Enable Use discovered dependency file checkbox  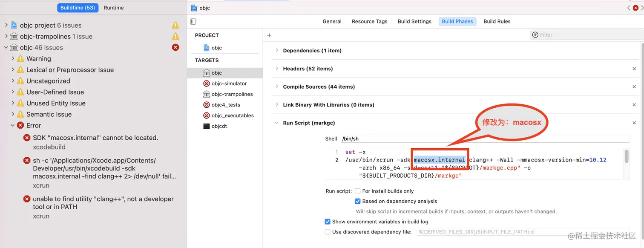coord(328,232)
